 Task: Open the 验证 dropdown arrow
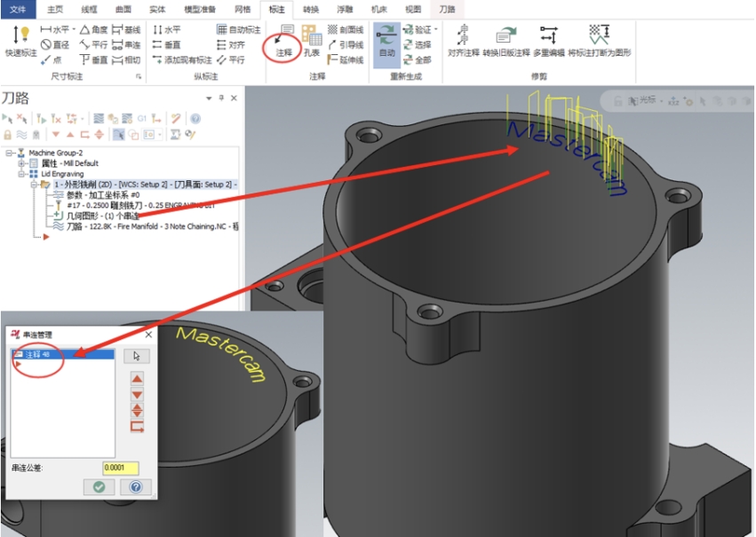(x=436, y=30)
